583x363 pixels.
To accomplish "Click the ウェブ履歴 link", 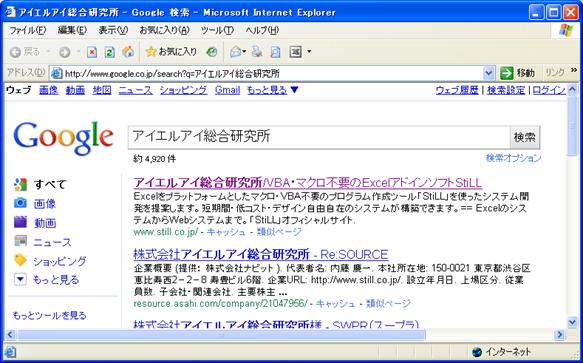I will pyautogui.click(x=457, y=90).
